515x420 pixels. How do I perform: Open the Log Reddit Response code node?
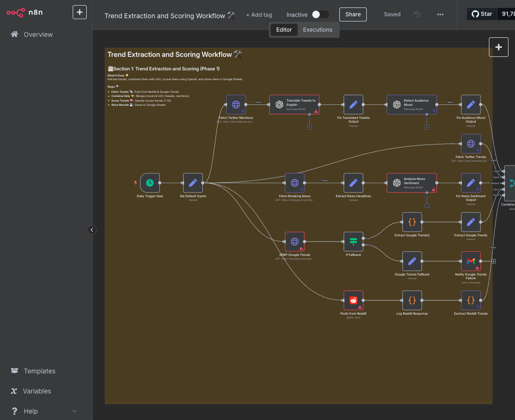pos(412,301)
